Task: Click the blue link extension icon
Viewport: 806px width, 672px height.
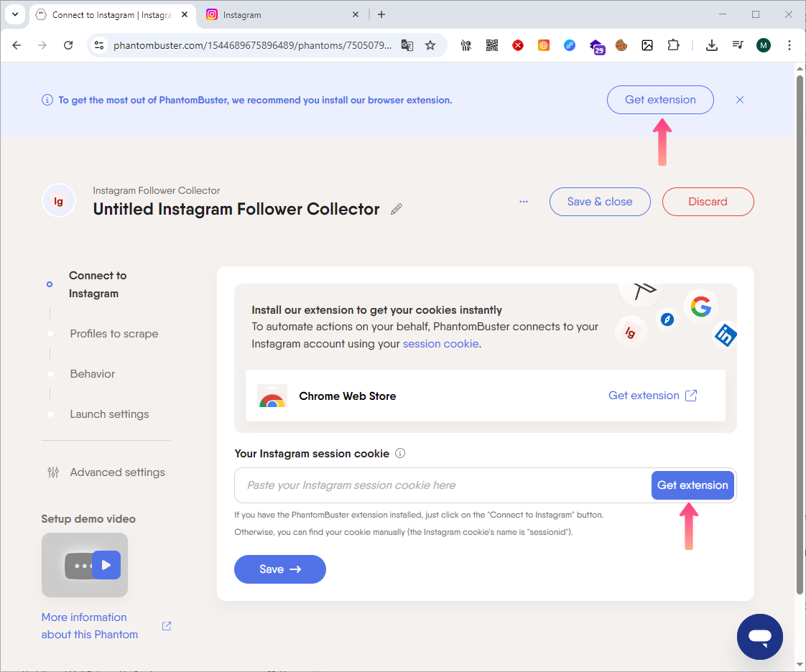Action: pos(570,45)
